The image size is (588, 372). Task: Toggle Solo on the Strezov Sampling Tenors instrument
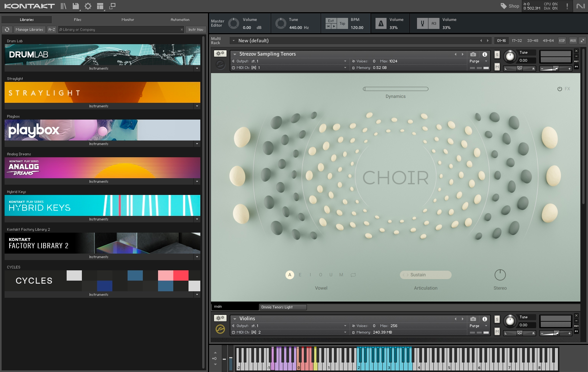pyautogui.click(x=497, y=54)
